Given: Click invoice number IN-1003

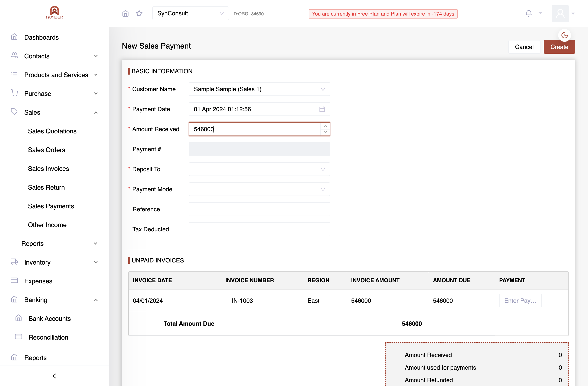Looking at the screenshot, I should tap(242, 301).
